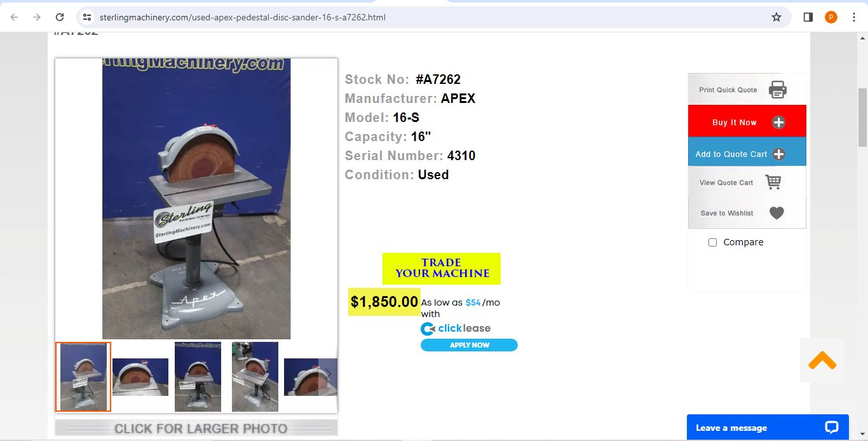Open the Chrome side panel icon
This screenshot has height=441, width=868.
(808, 17)
